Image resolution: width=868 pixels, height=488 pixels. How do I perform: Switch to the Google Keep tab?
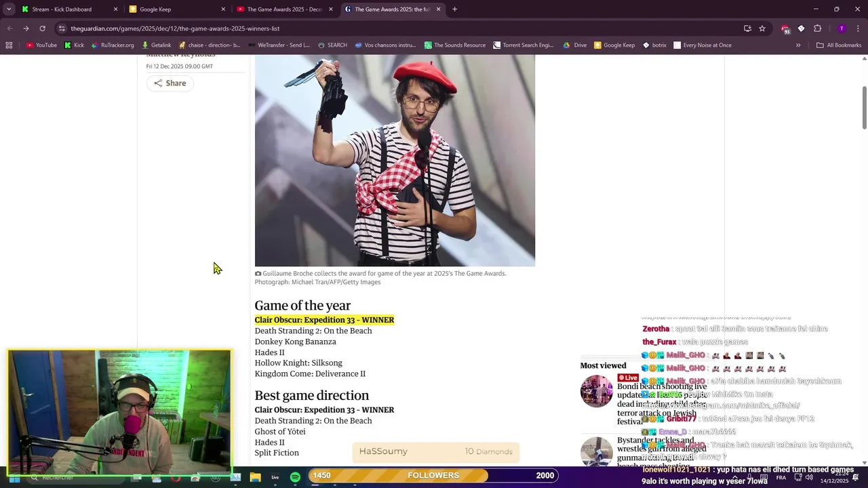176,9
